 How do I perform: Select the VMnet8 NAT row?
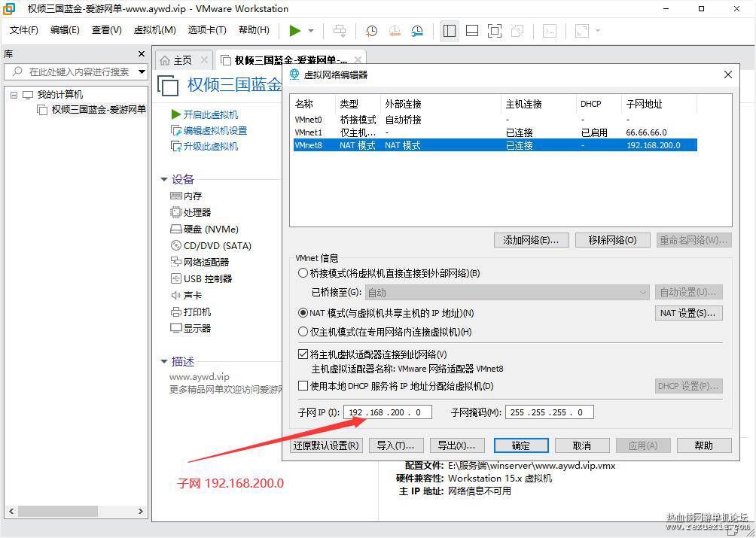495,145
